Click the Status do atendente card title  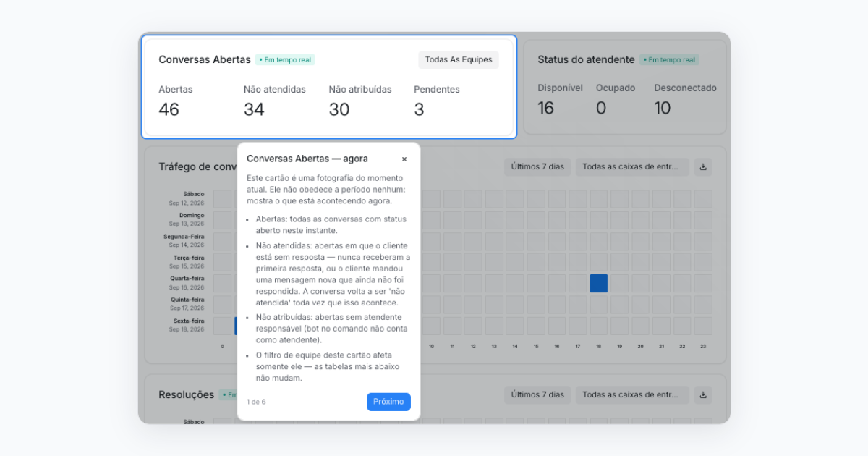click(x=586, y=59)
